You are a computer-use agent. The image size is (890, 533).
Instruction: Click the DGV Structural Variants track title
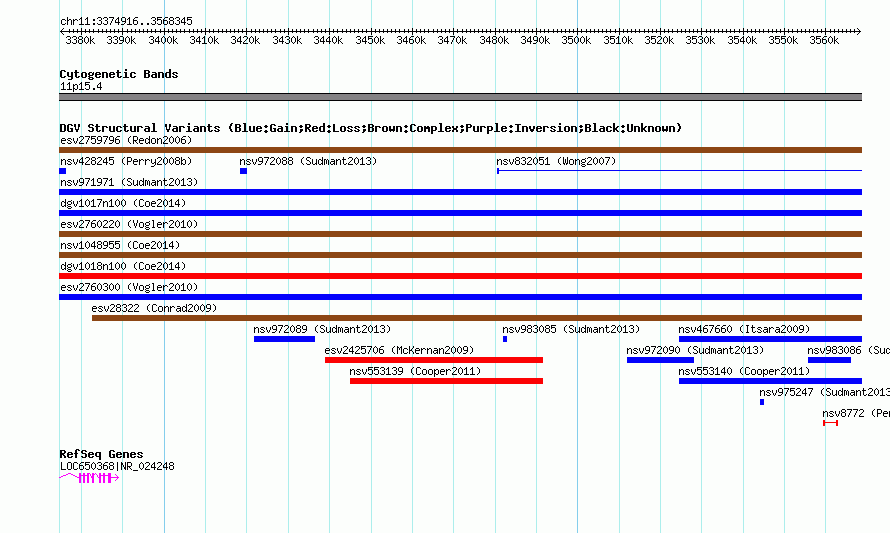(371, 128)
